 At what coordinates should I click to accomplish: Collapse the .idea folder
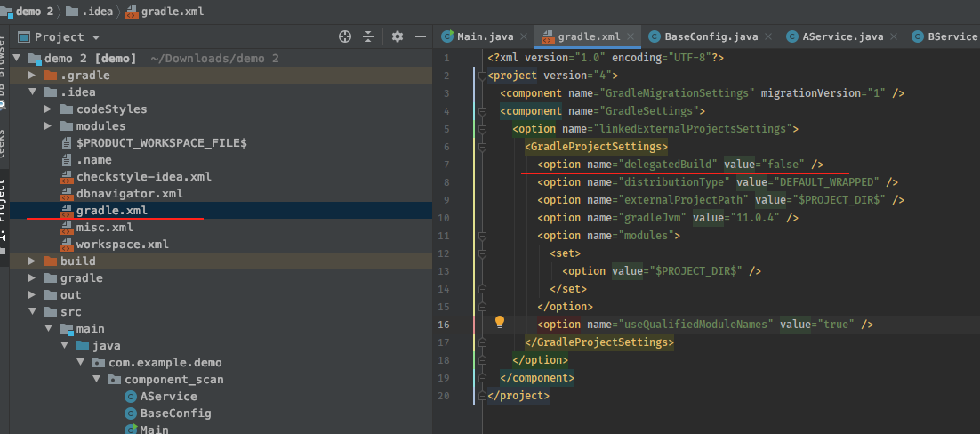coord(32,92)
